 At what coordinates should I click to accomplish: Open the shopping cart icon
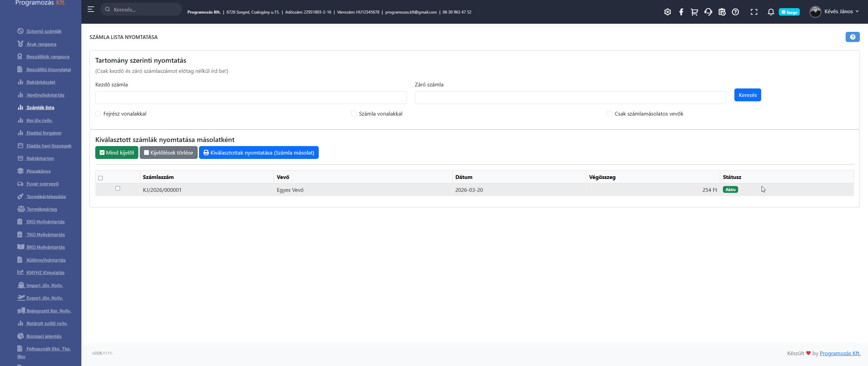(694, 12)
